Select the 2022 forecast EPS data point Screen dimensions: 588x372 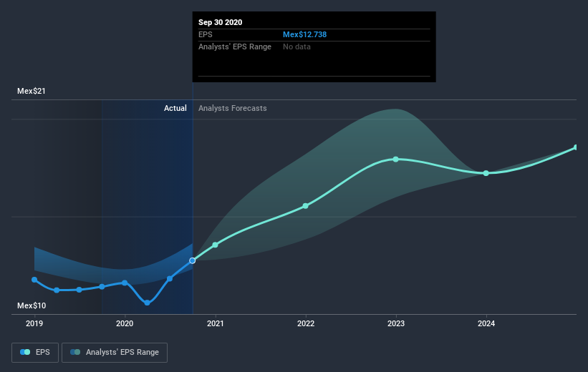click(306, 206)
